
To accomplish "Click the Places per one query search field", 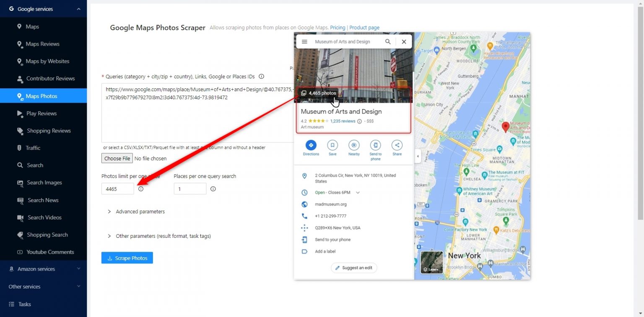I will [x=190, y=188].
